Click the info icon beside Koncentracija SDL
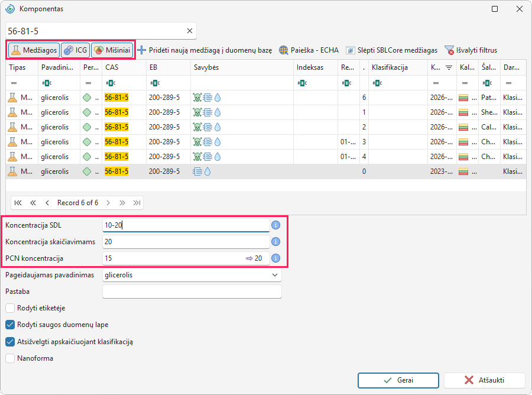The image size is (532, 395). [276, 225]
